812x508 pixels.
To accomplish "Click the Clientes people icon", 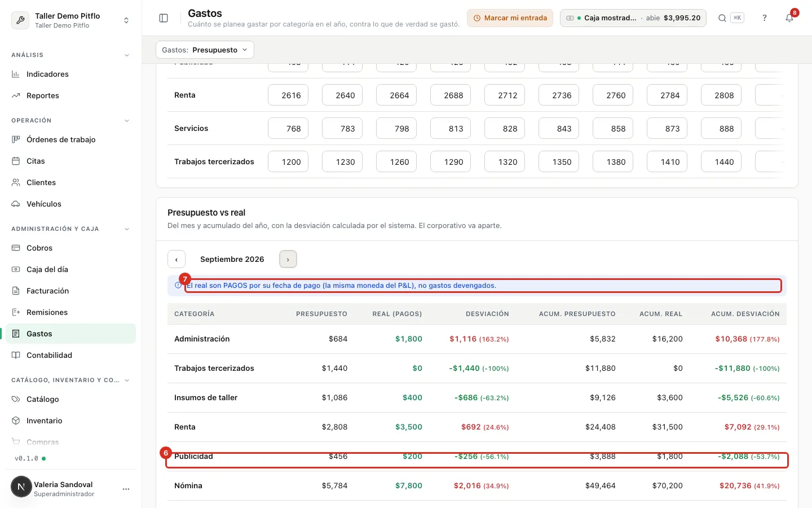I will click(16, 182).
